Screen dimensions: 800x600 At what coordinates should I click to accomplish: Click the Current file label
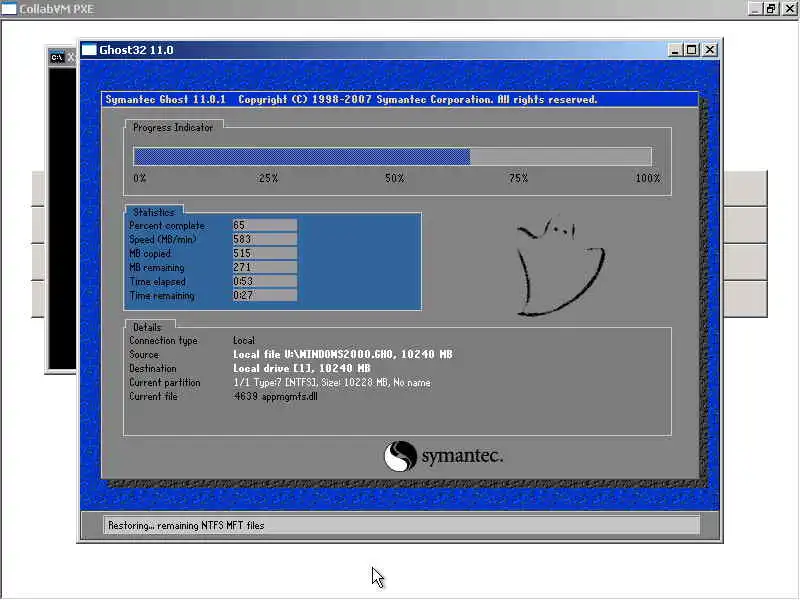coord(153,396)
